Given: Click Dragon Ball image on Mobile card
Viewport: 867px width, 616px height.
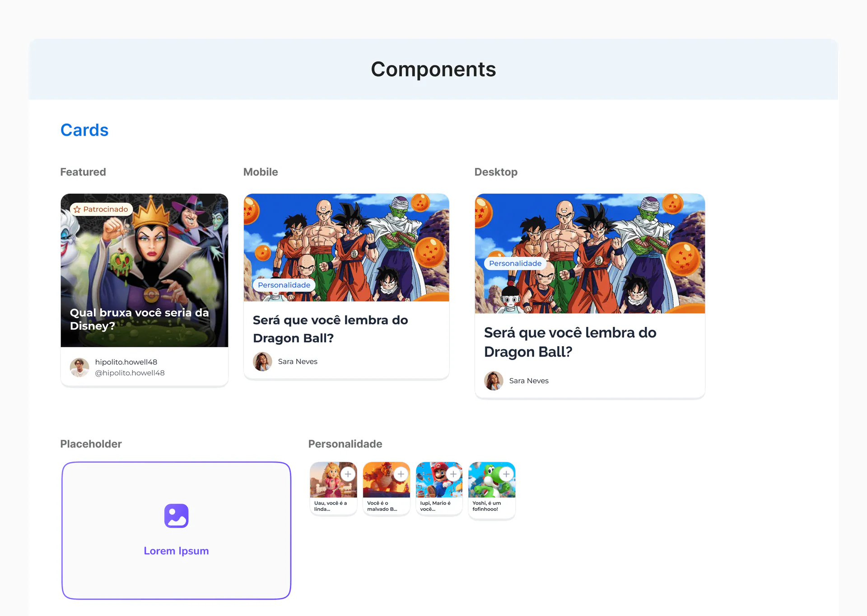Looking at the screenshot, I should pyautogui.click(x=346, y=247).
